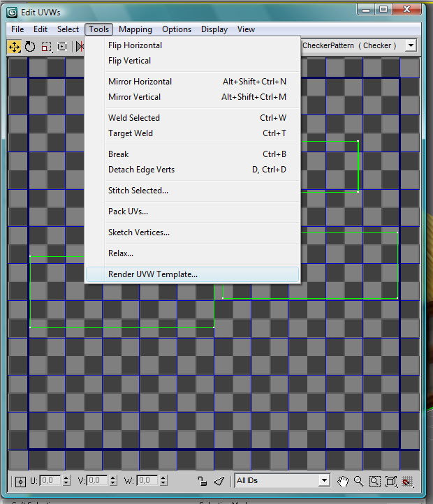Click the Mirror tool icon
This screenshot has width=433, height=504.
coord(80,47)
